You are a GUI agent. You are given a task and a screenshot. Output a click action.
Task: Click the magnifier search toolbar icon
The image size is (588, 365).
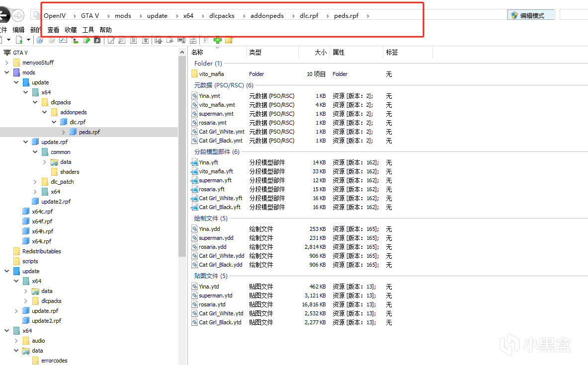(40, 40)
